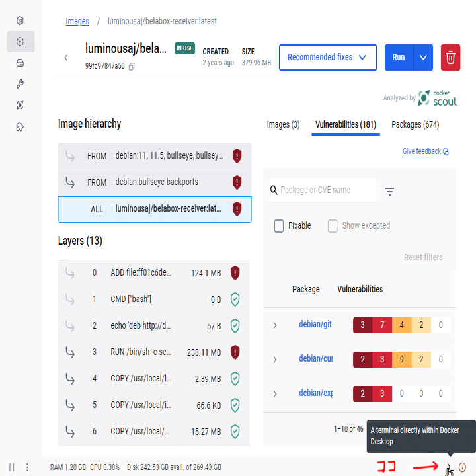Click layer 5 green shield icon
Viewport: 476px width, 476px height.
click(235, 405)
